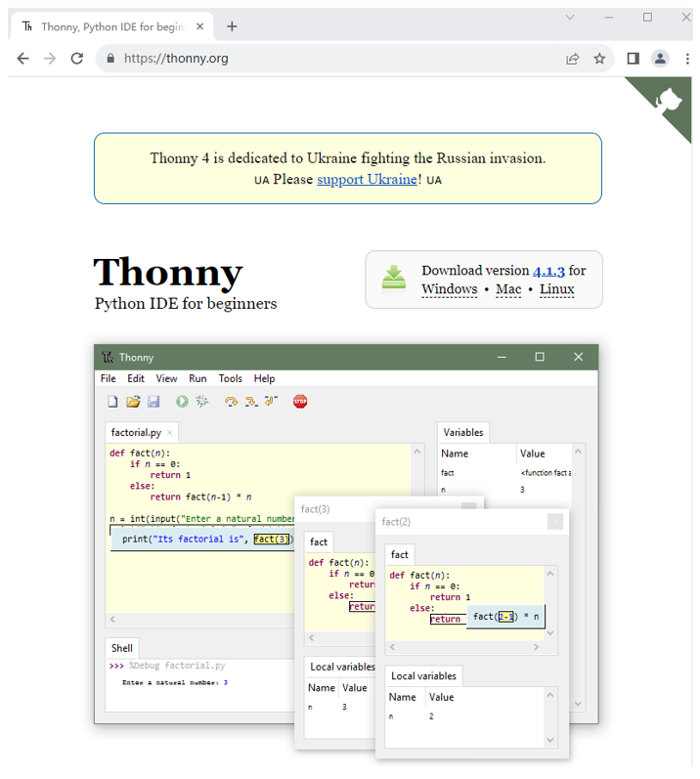This screenshot has width=700, height=779.
Task: Click the Name column header in Variables panel
Action: [x=454, y=454]
